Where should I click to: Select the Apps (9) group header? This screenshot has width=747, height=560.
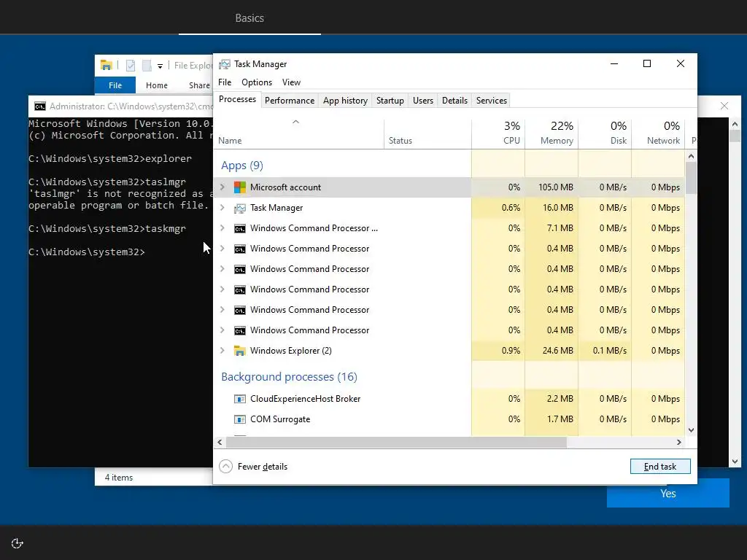[x=242, y=166]
